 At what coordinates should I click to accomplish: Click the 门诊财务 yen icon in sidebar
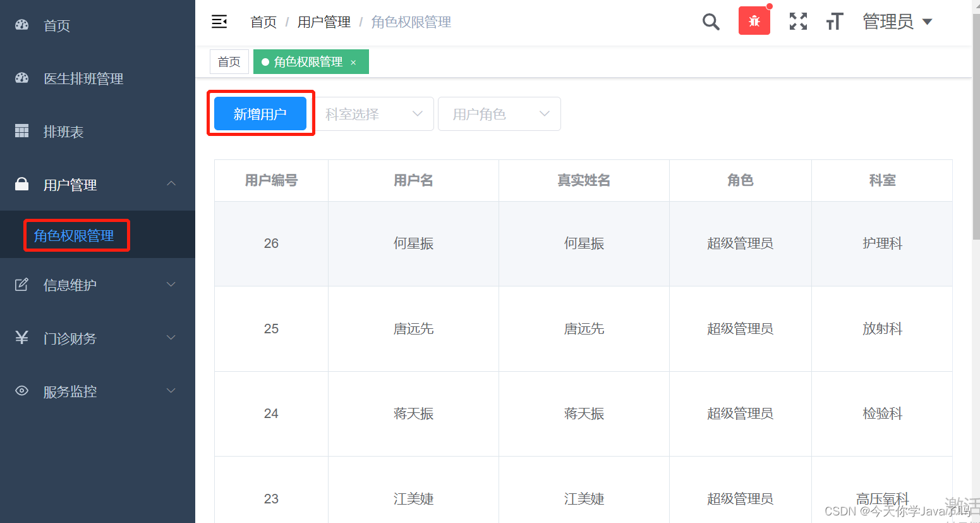[22, 338]
